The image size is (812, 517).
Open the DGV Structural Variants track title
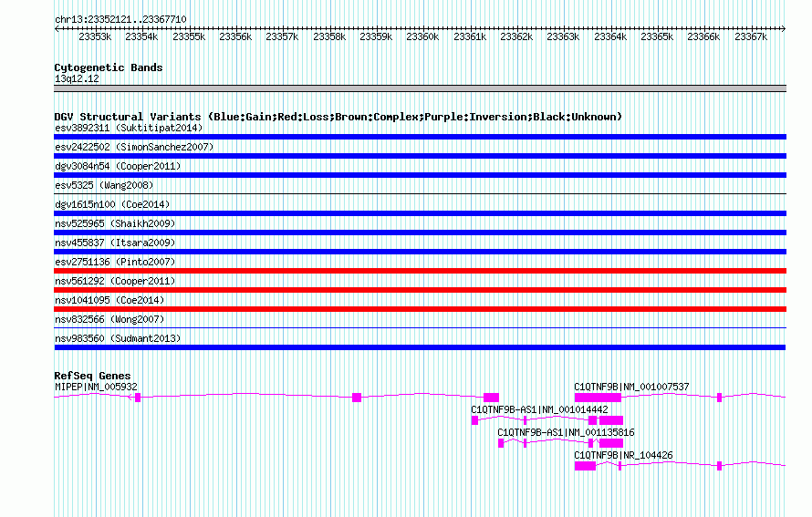point(338,117)
